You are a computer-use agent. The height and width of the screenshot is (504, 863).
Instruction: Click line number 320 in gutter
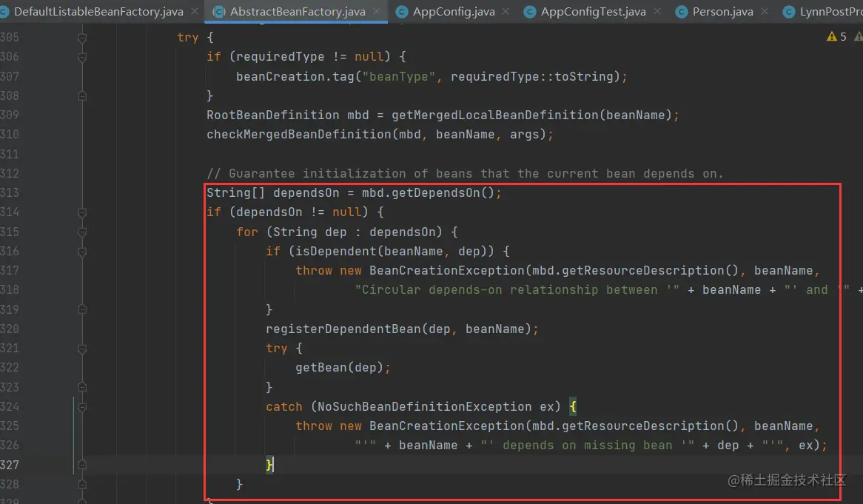point(10,329)
